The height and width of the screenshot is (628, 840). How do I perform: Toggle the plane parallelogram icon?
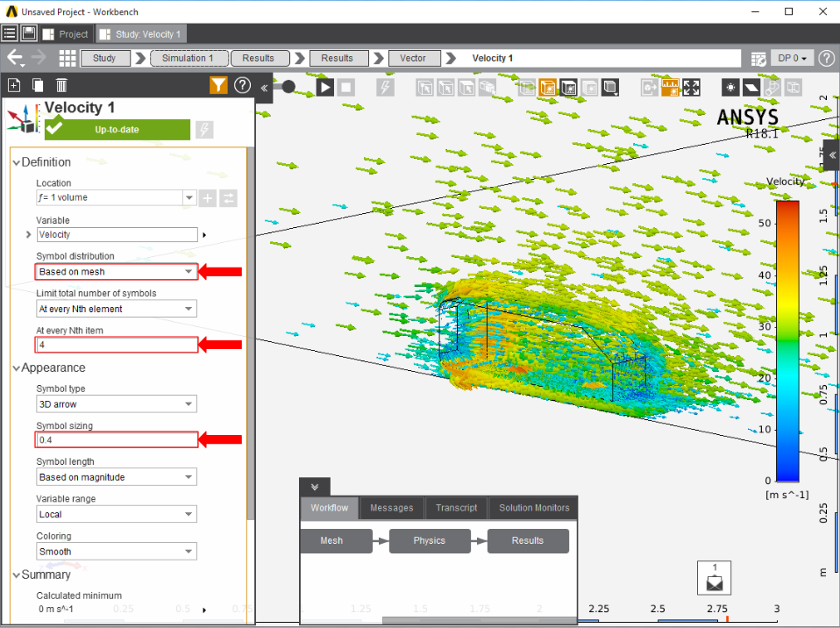751,88
